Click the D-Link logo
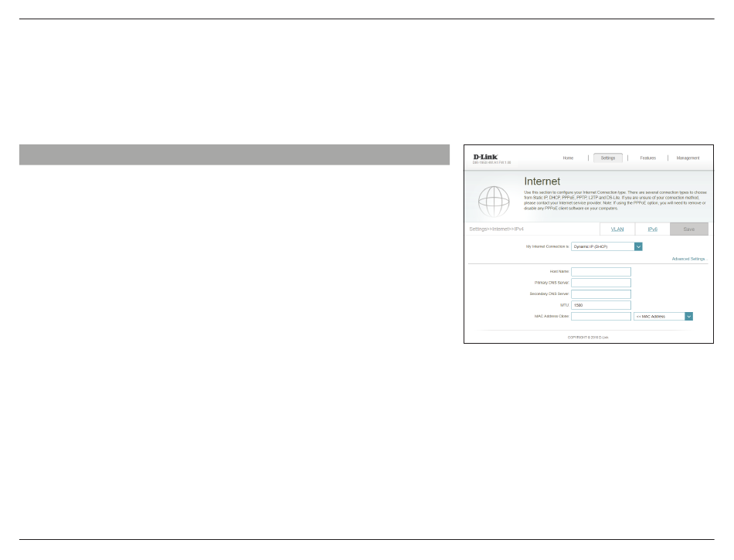The width and height of the screenshot is (734, 560). (486, 157)
